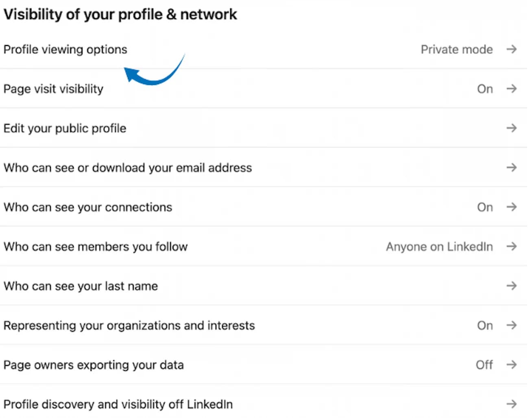Click arrow icon for Page visit visibility

click(x=511, y=89)
